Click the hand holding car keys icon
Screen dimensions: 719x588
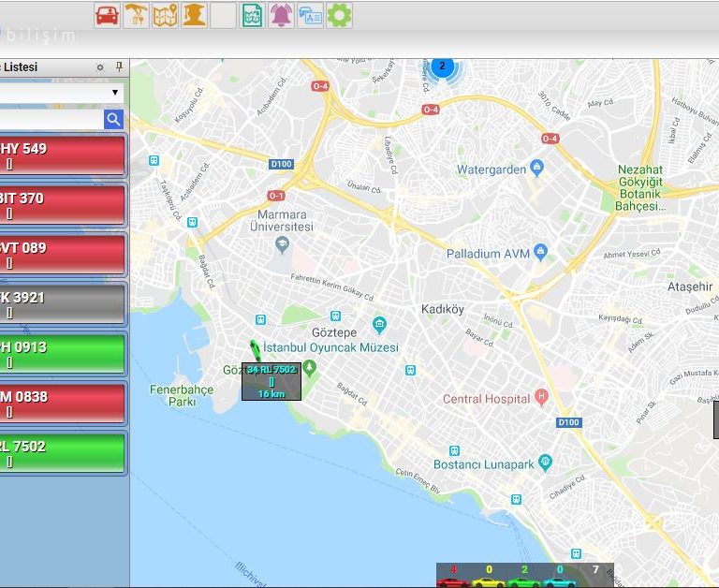136,15
